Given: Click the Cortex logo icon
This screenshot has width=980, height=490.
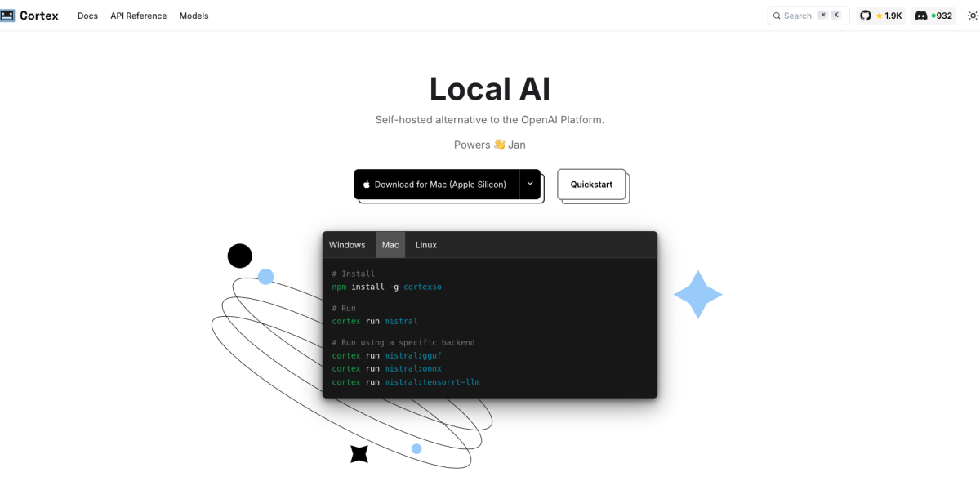Looking at the screenshot, I should (7, 16).
